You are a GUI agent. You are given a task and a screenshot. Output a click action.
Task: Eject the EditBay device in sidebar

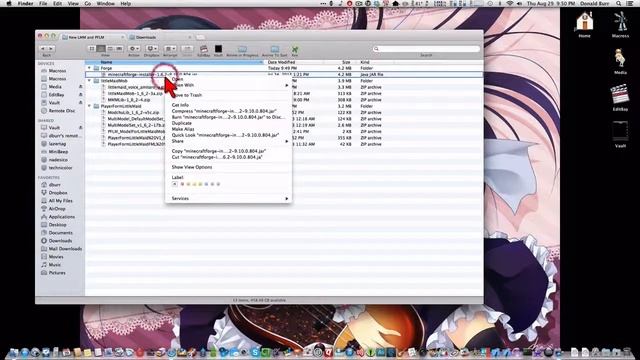[x=80, y=95]
